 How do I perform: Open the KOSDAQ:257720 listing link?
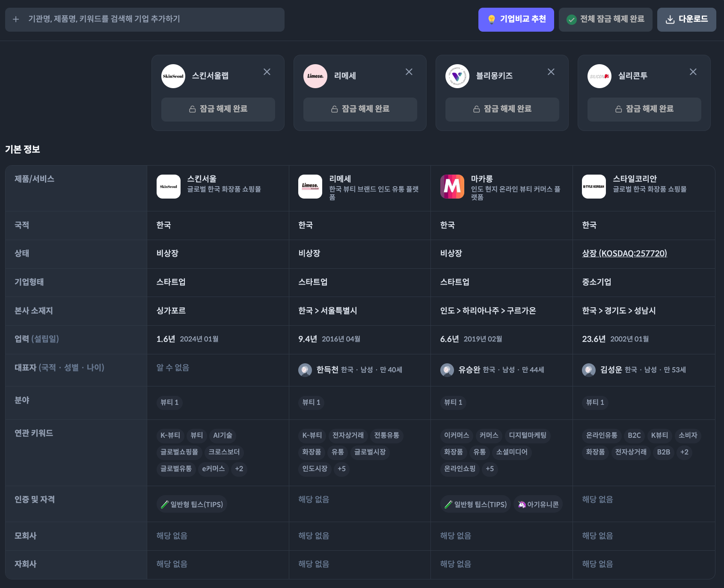click(x=624, y=253)
